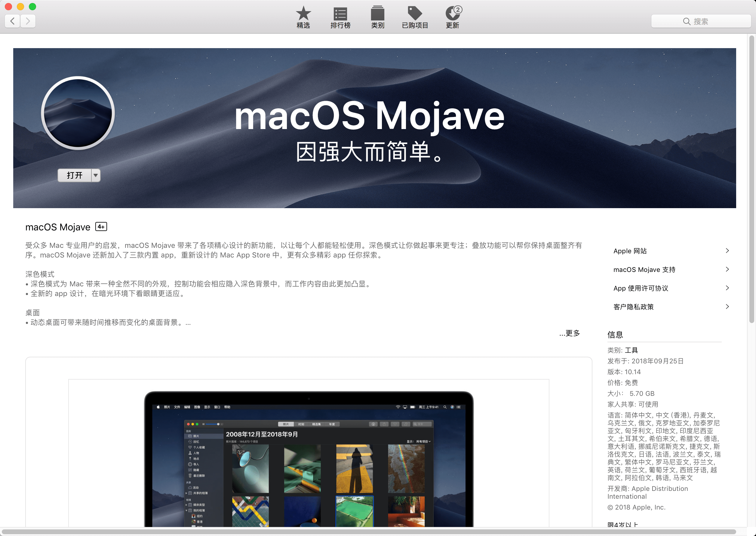Viewport: 756px width, 536px height.
Task: Open the macOS Mojave 支持 chevron
Action: coord(727,269)
